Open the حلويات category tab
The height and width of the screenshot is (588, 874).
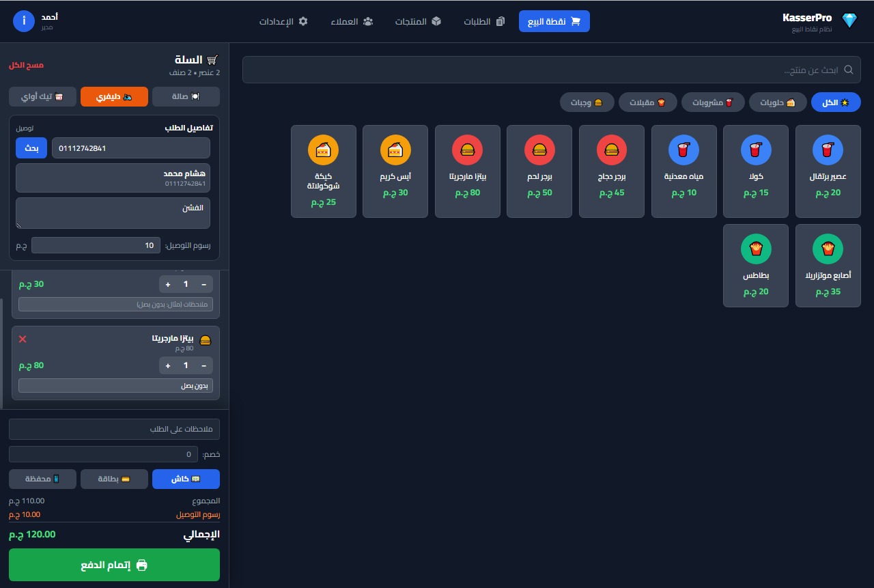click(778, 102)
